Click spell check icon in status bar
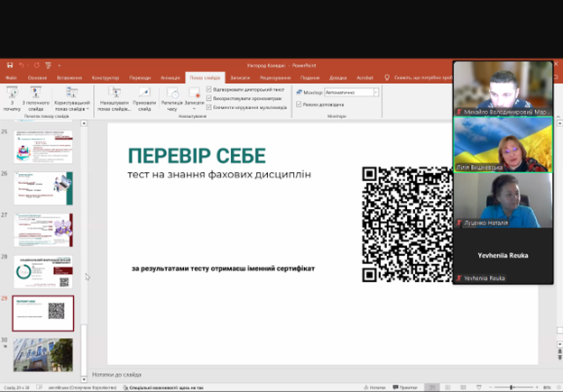 pyautogui.click(x=40, y=387)
